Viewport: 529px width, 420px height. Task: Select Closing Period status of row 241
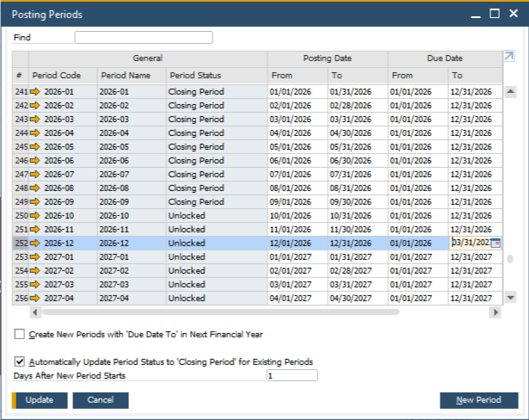tap(217, 92)
